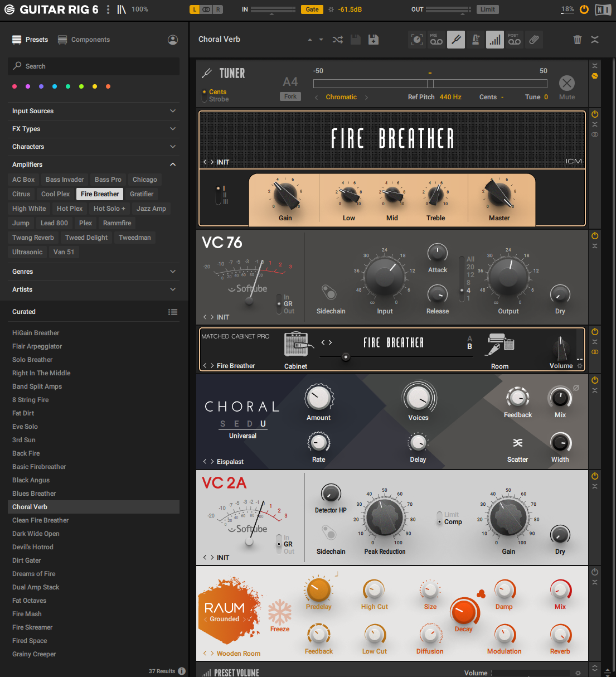
Task: Select the Presets tab
Action: [x=30, y=40]
